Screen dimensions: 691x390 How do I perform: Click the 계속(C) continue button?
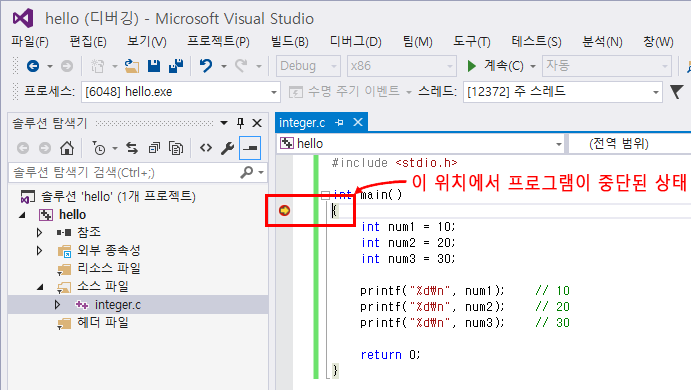tap(496, 66)
